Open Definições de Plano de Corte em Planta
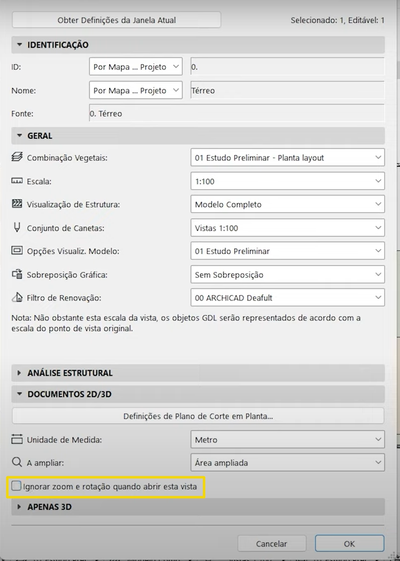The image size is (400, 561). coord(198,416)
